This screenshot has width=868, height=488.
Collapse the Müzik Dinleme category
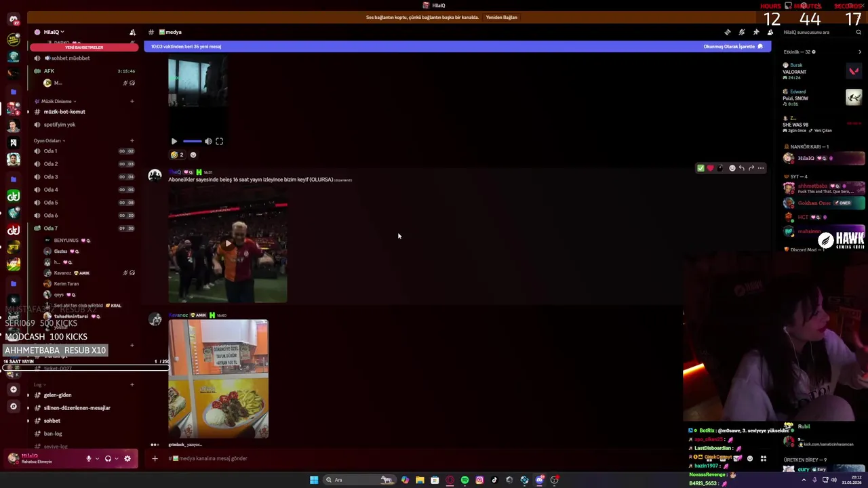pos(58,101)
